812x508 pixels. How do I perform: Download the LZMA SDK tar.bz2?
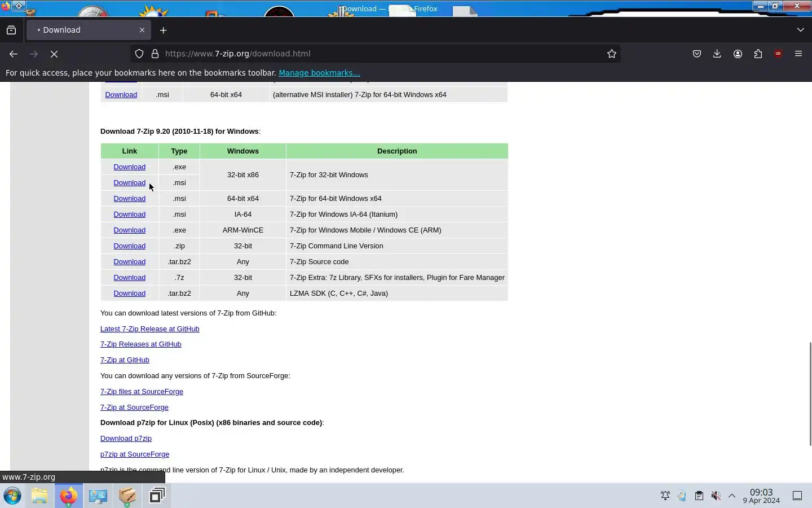tap(130, 293)
